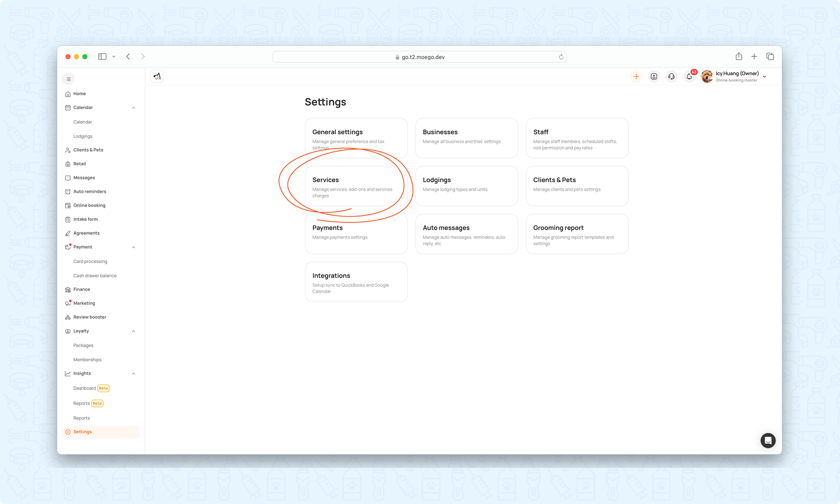840x504 pixels.
Task: Click the headset support icon
Action: pos(671,76)
